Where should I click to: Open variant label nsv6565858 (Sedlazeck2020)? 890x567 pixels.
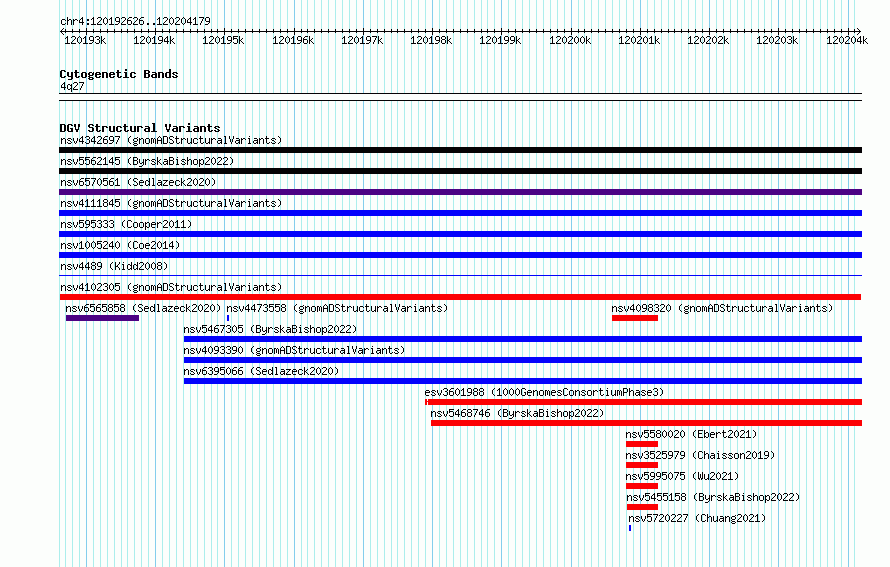coord(143,308)
